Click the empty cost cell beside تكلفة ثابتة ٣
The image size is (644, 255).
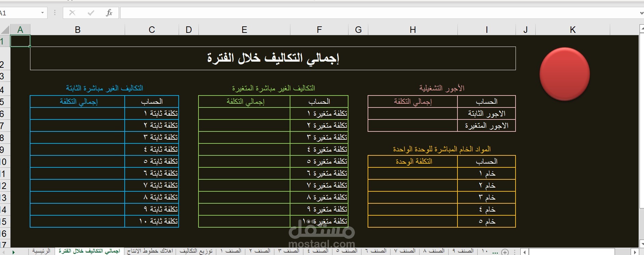pos(78,137)
